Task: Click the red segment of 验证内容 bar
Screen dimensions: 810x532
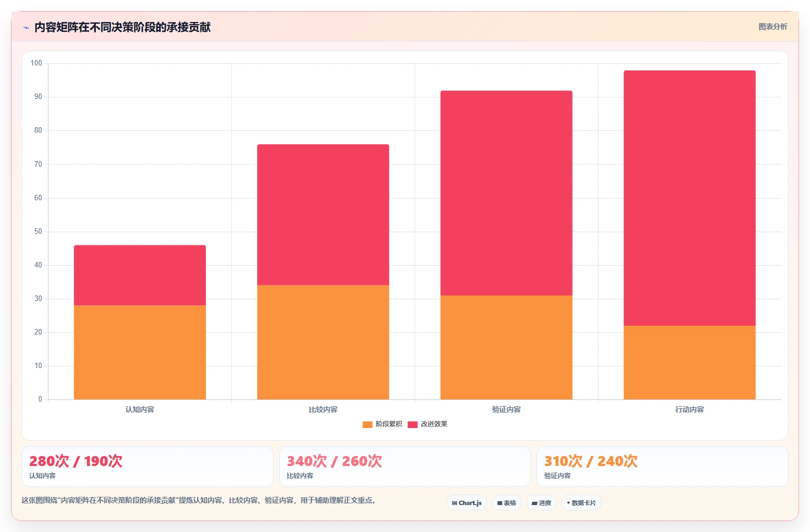Action: 507,193
